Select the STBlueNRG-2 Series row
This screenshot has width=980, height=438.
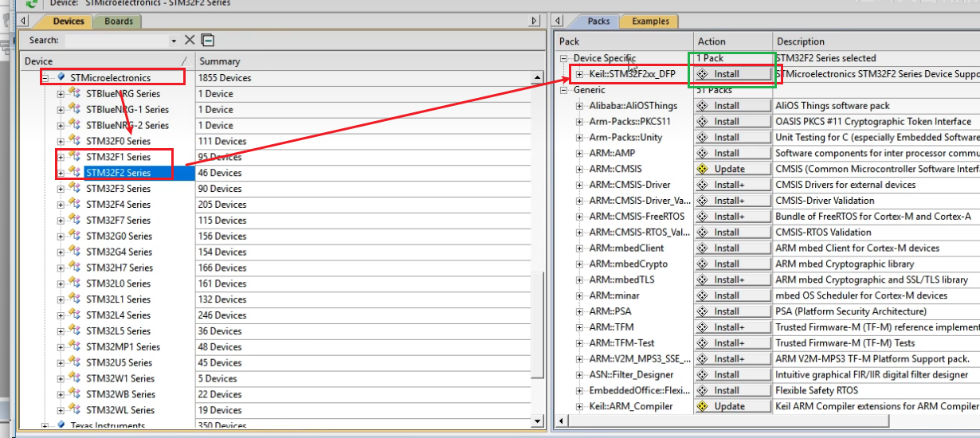coord(127,126)
